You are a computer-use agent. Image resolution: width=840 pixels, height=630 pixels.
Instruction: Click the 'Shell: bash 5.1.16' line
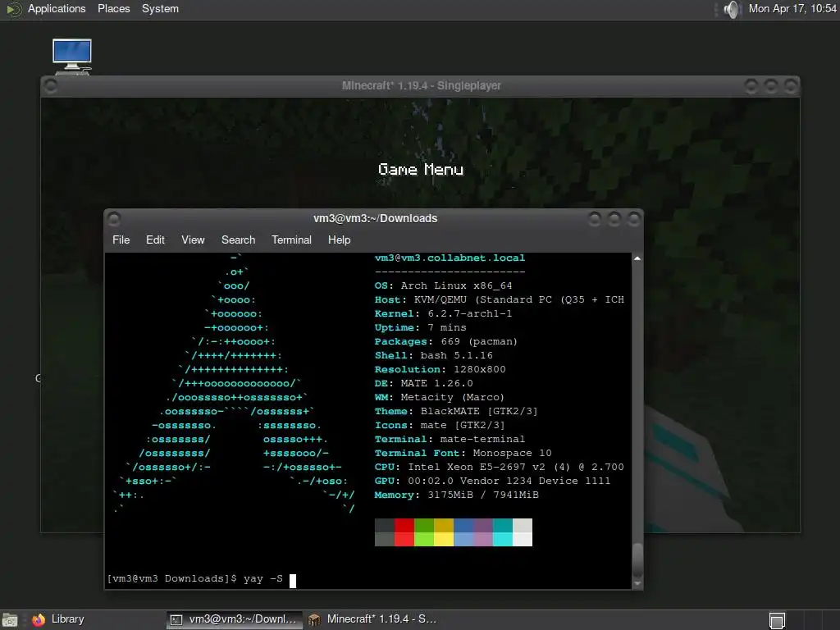pos(433,356)
